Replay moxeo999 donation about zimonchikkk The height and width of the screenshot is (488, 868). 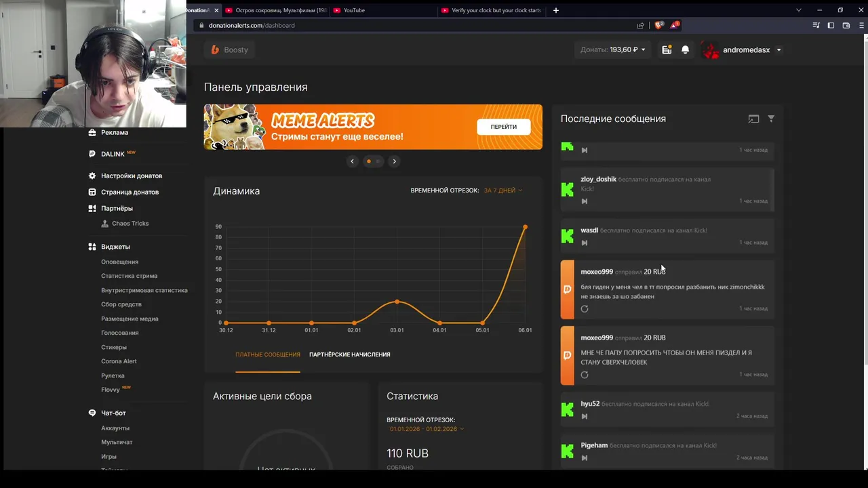[x=585, y=309]
